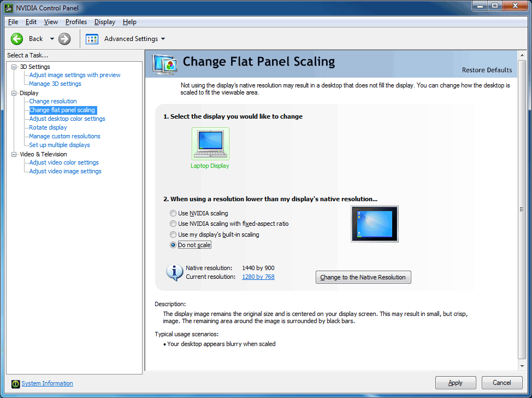Screen dimensions: 532x398
Task: Select Use NVIDIA scaling radio button
Action: pos(173,213)
